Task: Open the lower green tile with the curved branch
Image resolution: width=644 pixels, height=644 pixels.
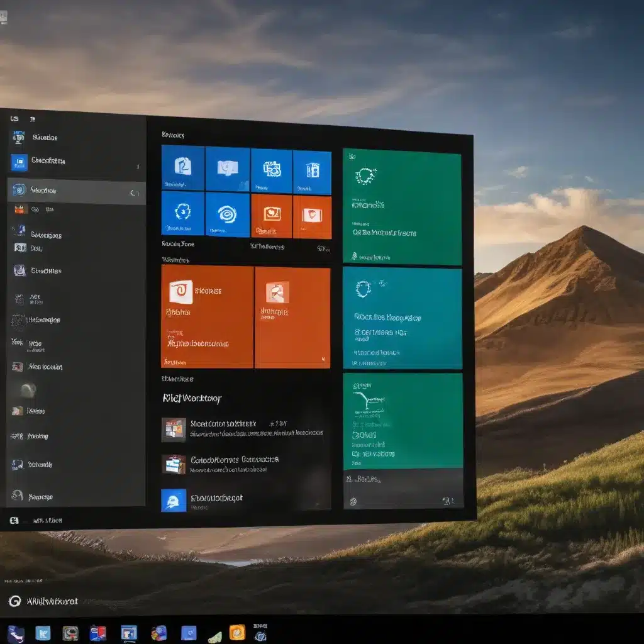Action: coord(403,421)
